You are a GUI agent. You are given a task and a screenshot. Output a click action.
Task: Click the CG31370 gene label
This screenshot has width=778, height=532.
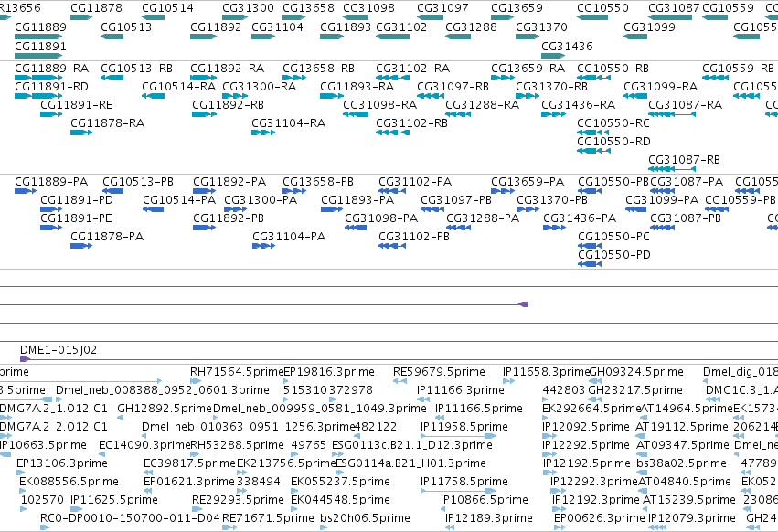pyautogui.click(x=541, y=27)
